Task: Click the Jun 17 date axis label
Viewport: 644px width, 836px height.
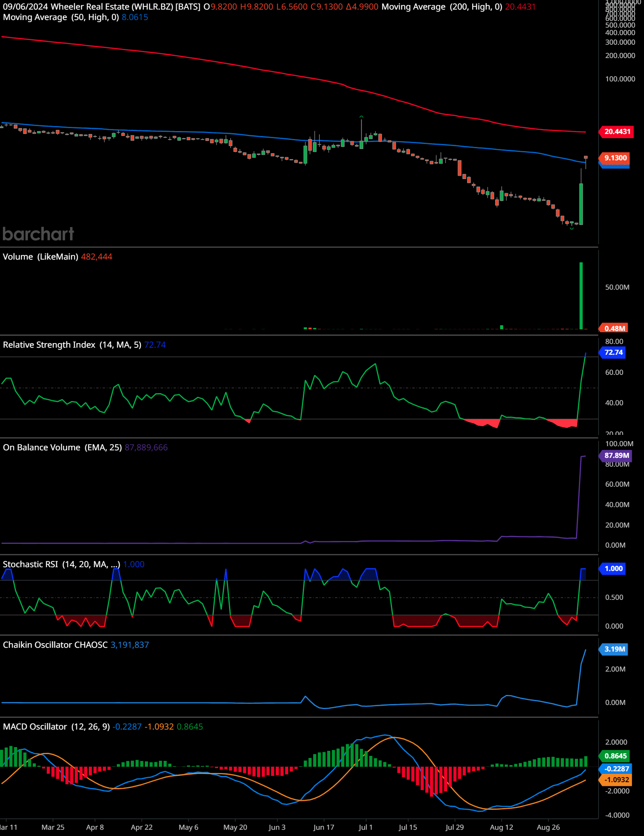Action: pos(324,827)
